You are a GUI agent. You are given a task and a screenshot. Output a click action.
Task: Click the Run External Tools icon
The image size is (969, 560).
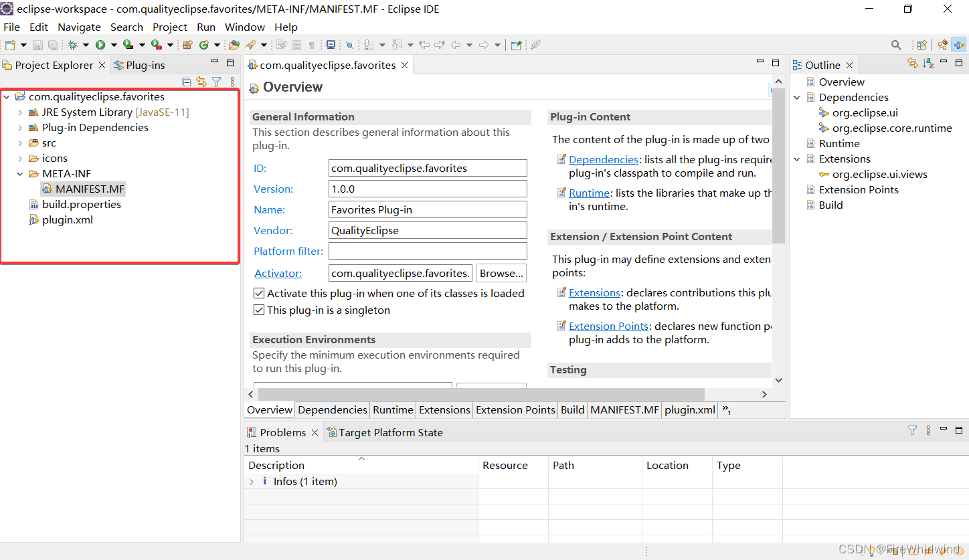click(x=156, y=45)
